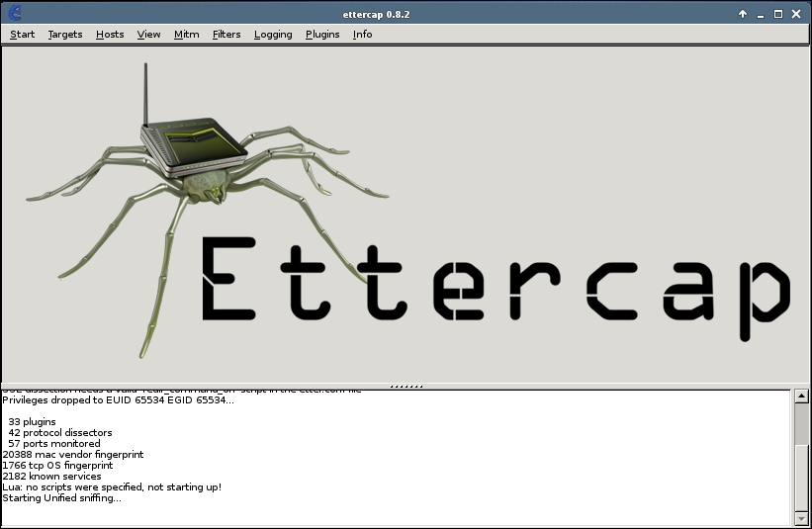Click the log scrollbar down arrow
The width and height of the screenshot is (812, 529).
[801, 518]
